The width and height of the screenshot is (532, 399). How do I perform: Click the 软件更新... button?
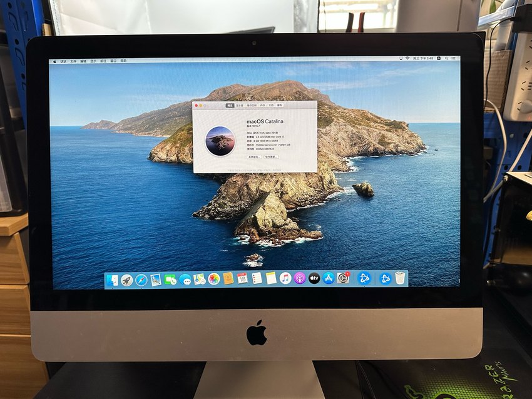(x=271, y=156)
